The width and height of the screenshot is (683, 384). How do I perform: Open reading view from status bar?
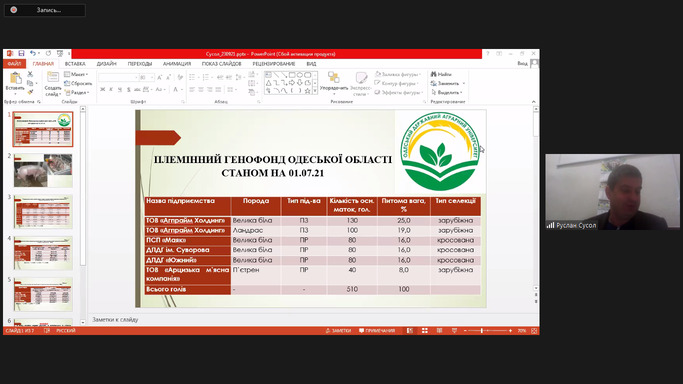pyautogui.click(x=440, y=331)
